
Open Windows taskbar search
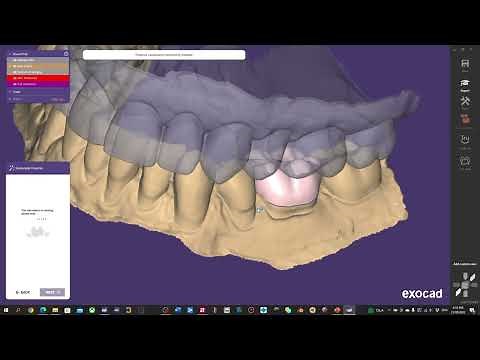point(18,310)
